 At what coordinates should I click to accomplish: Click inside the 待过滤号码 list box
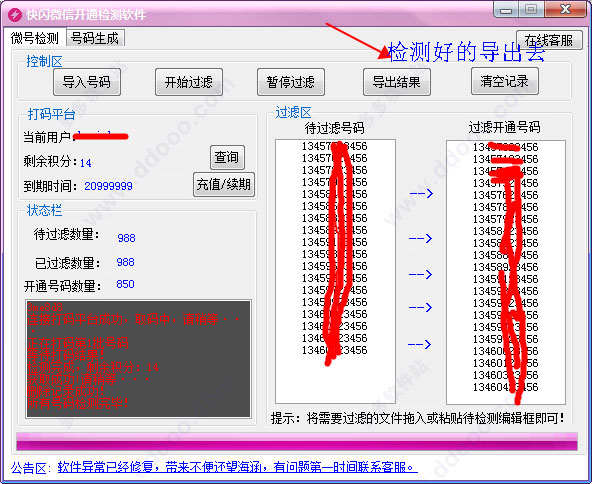[335, 271]
